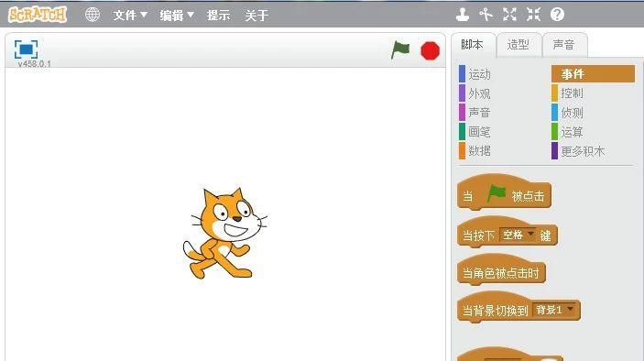Screen dimensions: 644x361
Task: Stop the project with red button
Action: coord(430,51)
